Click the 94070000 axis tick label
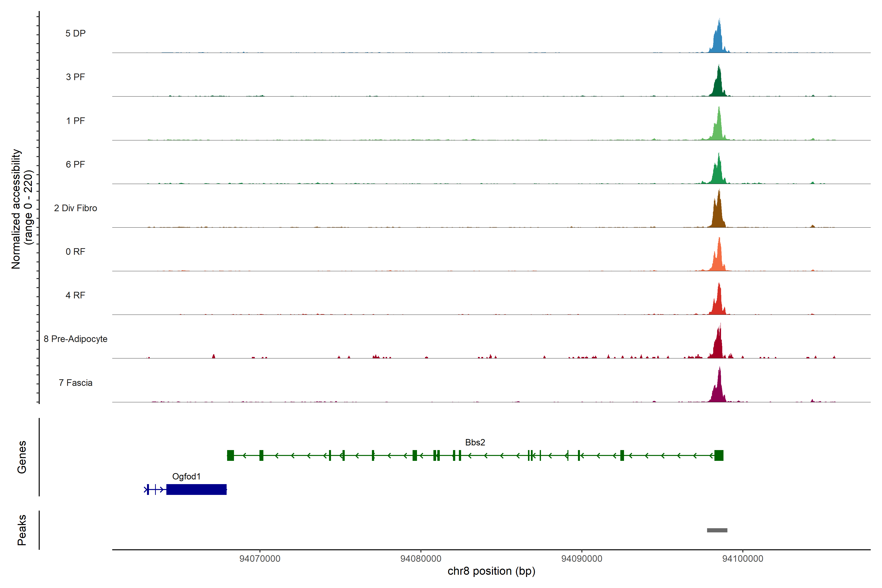The image size is (882, 588). 260,559
